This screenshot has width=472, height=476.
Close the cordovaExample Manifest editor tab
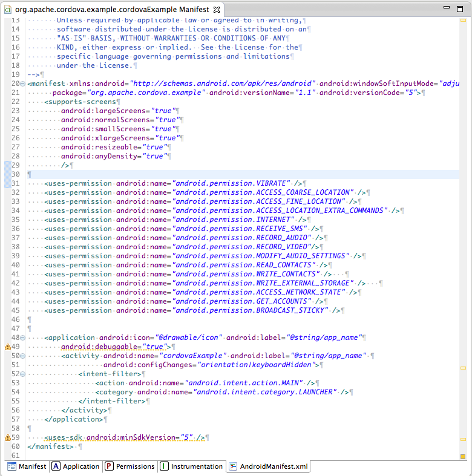217,10
